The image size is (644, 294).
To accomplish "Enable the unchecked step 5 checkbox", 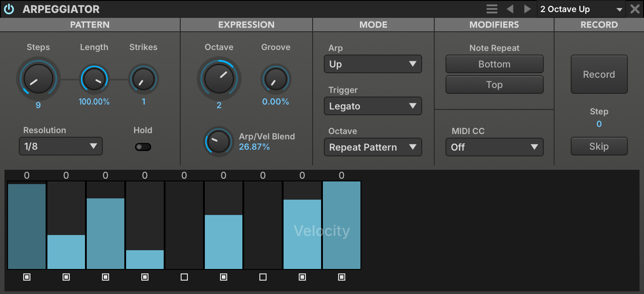I will [184, 277].
